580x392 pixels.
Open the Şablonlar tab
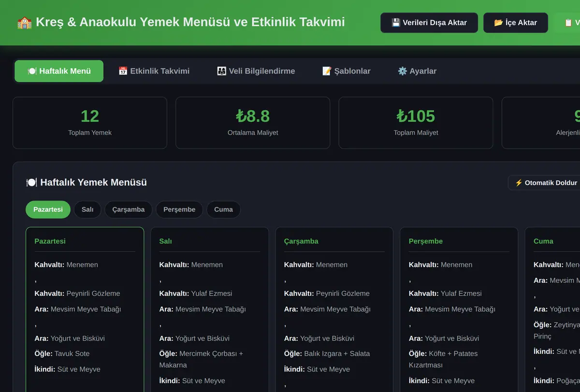[x=346, y=71]
